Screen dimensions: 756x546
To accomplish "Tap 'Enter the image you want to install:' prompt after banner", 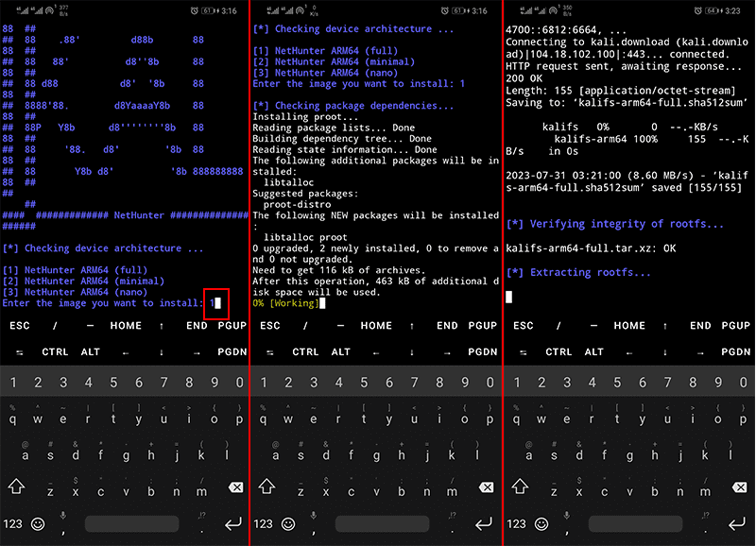I will click(x=103, y=303).
